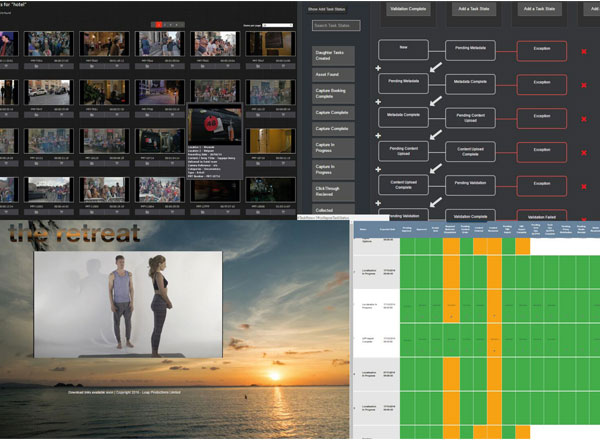Click plus icon above Pending Validation left node
This screenshot has width=600, height=440.
378,203
